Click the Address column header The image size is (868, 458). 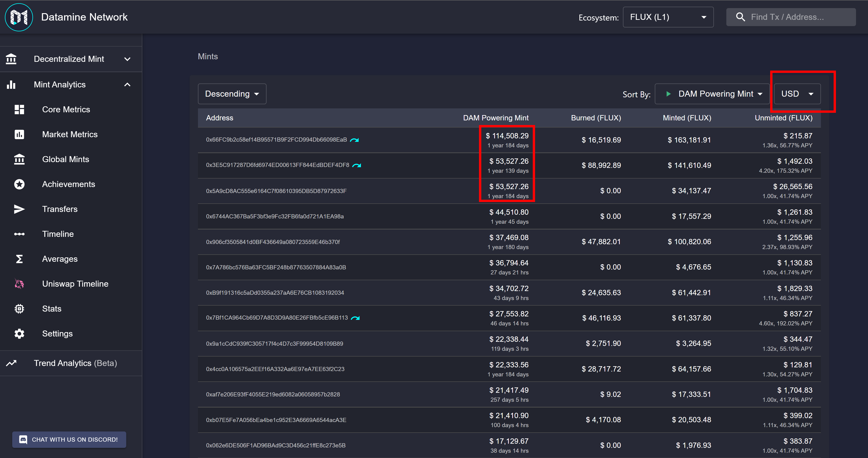click(220, 118)
